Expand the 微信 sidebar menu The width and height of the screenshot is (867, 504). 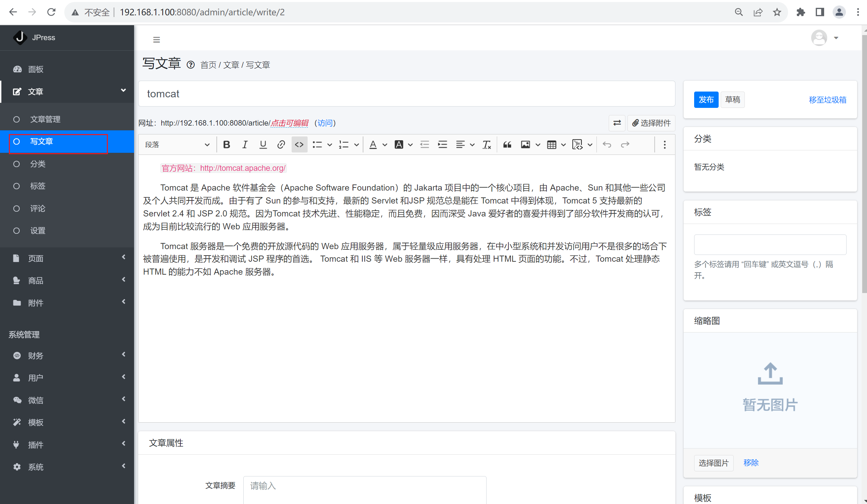(67, 400)
